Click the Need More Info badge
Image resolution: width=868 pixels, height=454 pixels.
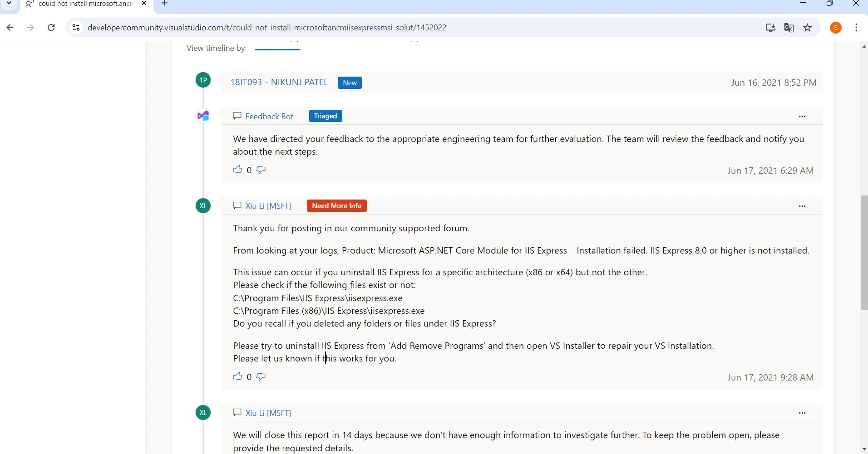click(337, 206)
